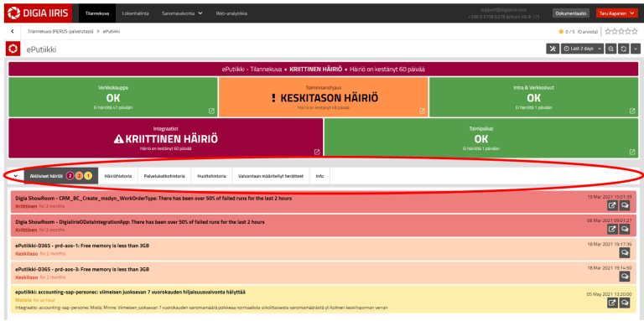This screenshot has width=644, height=321.
Task: Open comments for prd-aos-1 memory alert
Action: tap(625, 253)
